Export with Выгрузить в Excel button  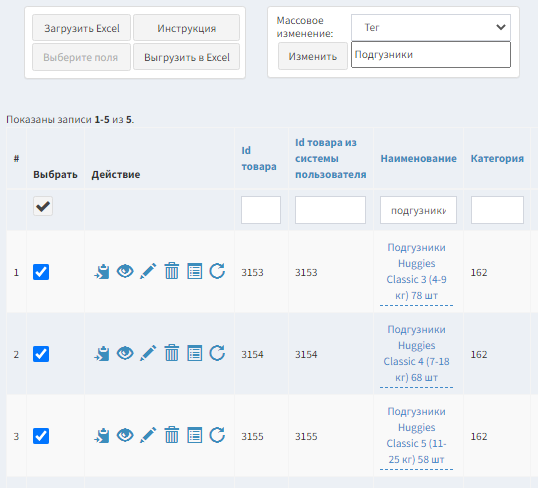click(186, 57)
